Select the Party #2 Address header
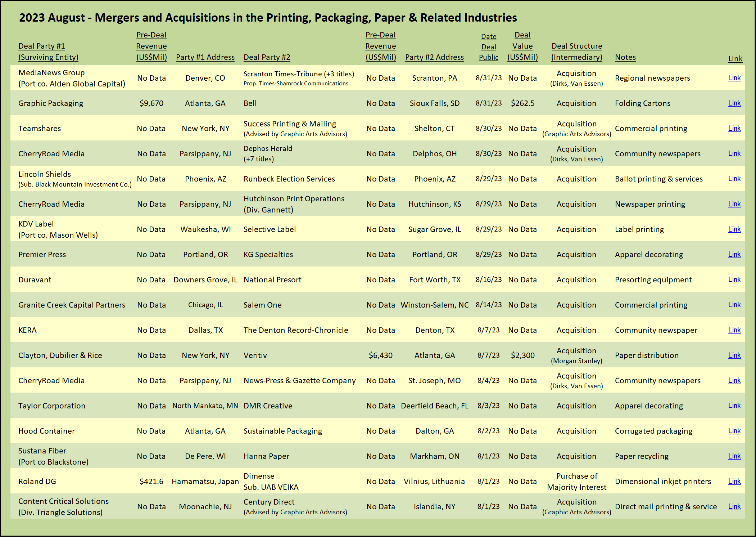 coord(434,57)
